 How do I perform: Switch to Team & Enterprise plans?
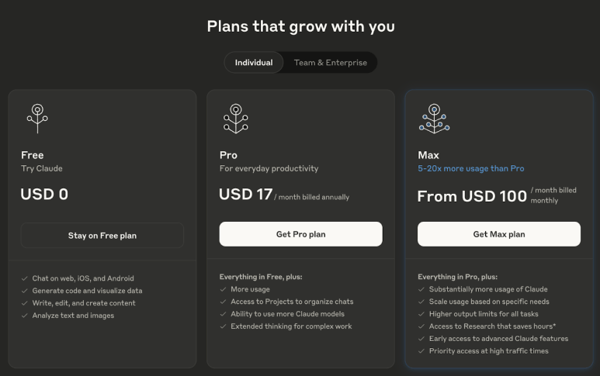(x=330, y=62)
